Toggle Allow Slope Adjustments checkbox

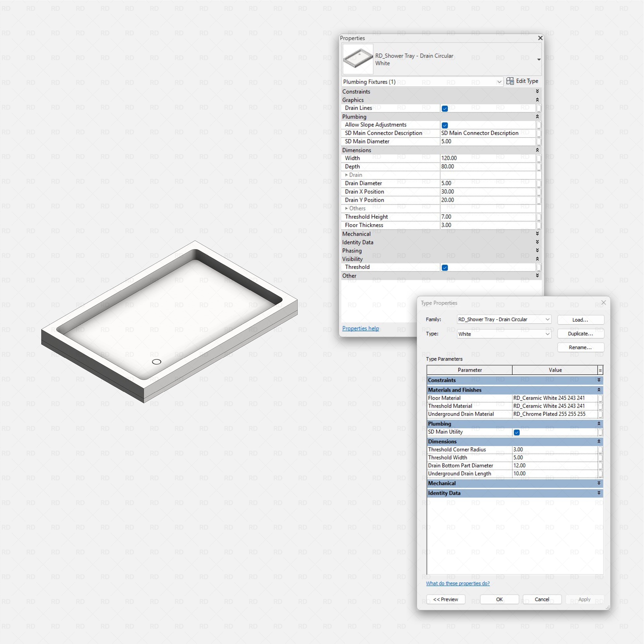pyautogui.click(x=445, y=125)
